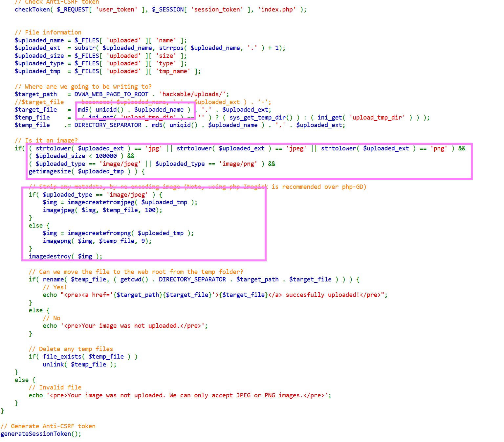Click the imagedestroy( $img ) line
The width and height of the screenshot is (504, 442).
(66, 256)
